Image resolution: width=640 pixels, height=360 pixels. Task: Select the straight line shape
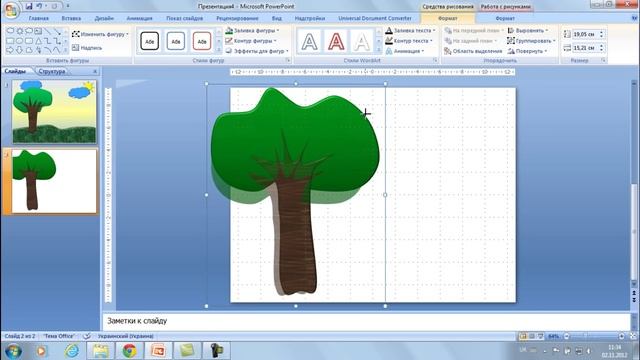(x=48, y=31)
